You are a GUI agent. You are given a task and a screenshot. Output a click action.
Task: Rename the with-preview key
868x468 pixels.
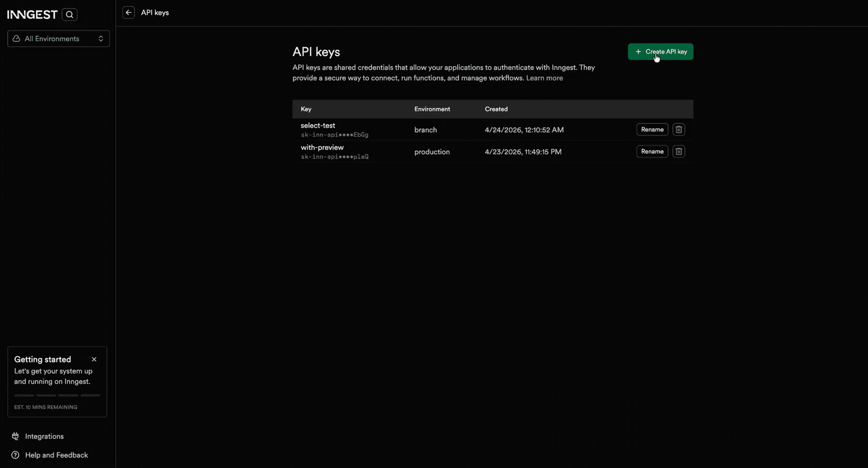[x=652, y=152]
